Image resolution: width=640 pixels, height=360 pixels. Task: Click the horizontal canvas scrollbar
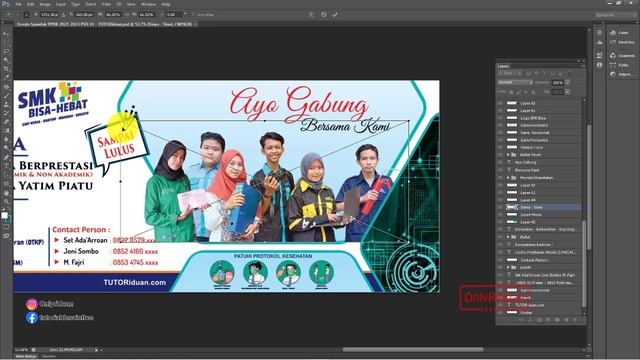click(x=412, y=349)
